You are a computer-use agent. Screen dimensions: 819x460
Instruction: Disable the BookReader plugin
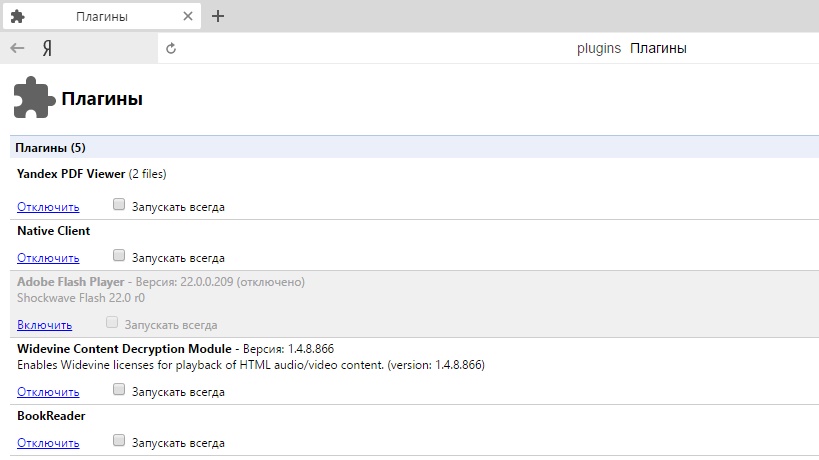click(48, 443)
